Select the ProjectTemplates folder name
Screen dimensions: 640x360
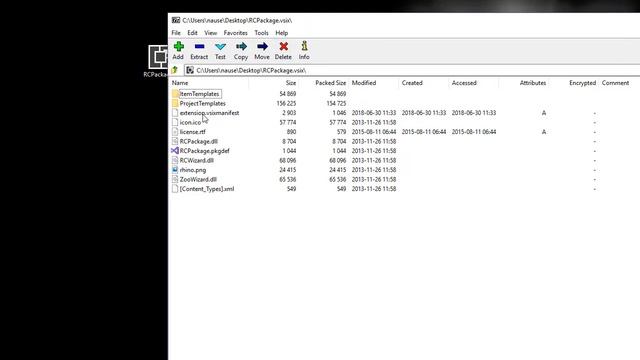point(202,103)
